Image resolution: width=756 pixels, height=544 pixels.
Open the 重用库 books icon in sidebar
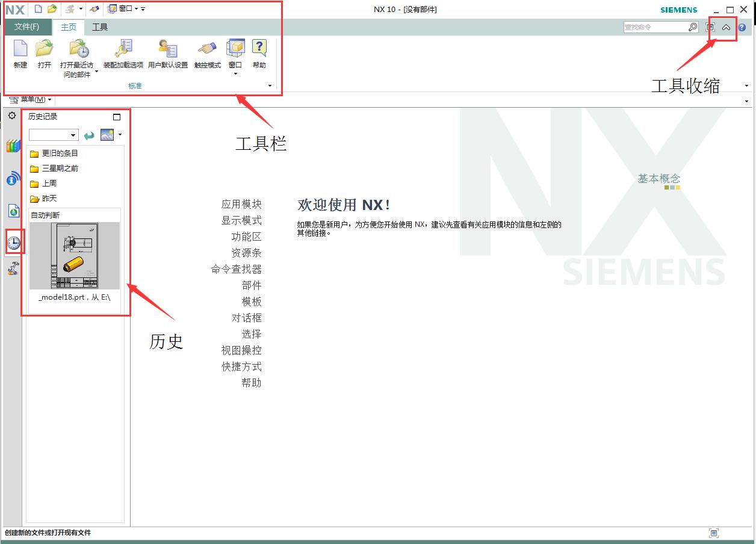13,146
